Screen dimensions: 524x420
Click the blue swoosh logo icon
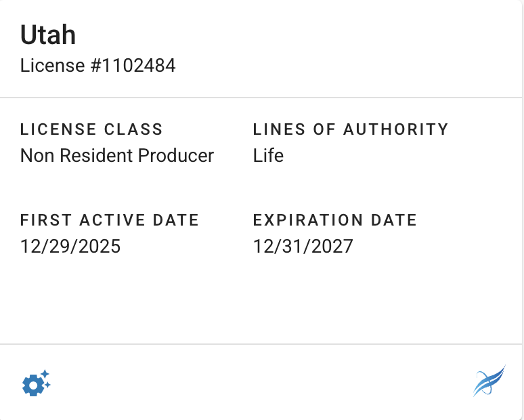489,381
